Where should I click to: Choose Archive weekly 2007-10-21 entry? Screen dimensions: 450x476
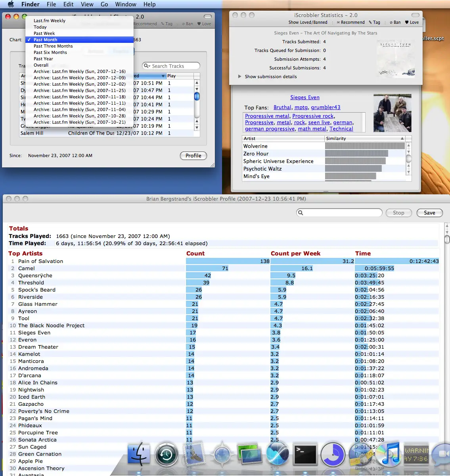[x=79, y=122]
